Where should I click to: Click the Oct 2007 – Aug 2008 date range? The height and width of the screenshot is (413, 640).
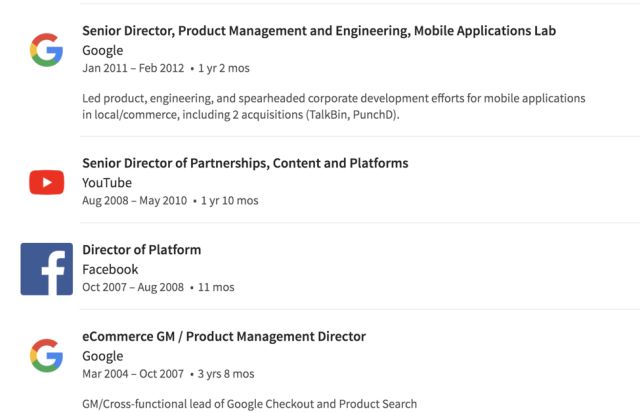click(x=133, y=287)
